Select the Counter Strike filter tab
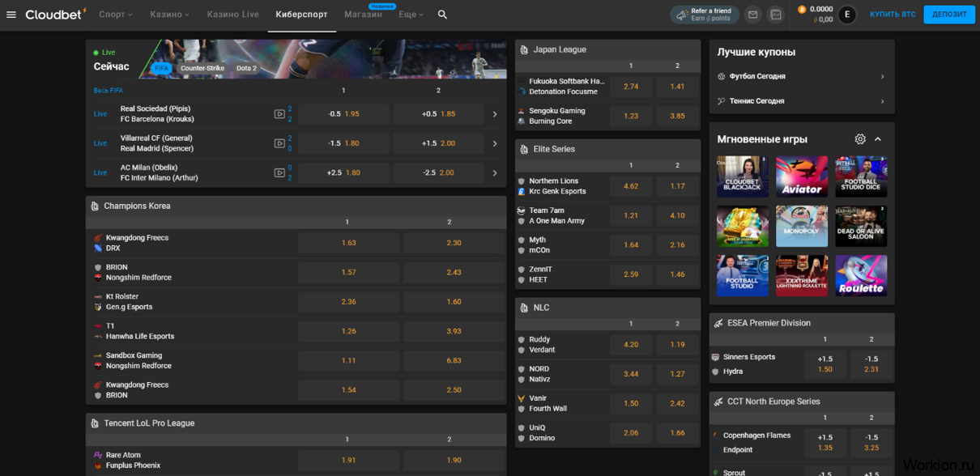 point(202,69)
